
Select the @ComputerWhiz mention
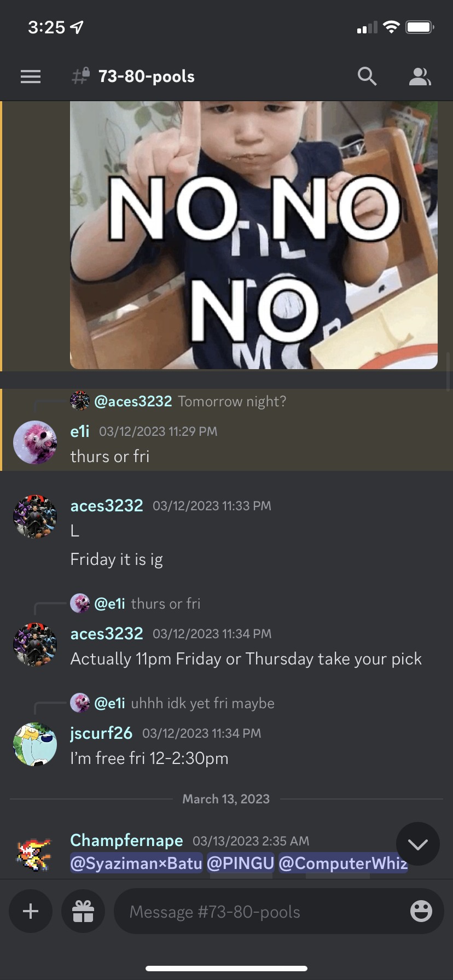pyautogui.click(x=344, y=863)
